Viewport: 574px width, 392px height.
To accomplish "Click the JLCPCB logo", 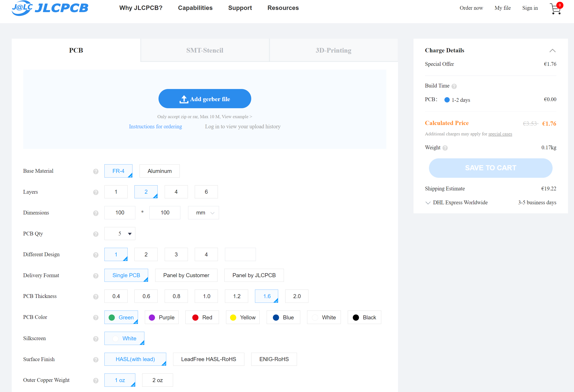I will 50,8.
